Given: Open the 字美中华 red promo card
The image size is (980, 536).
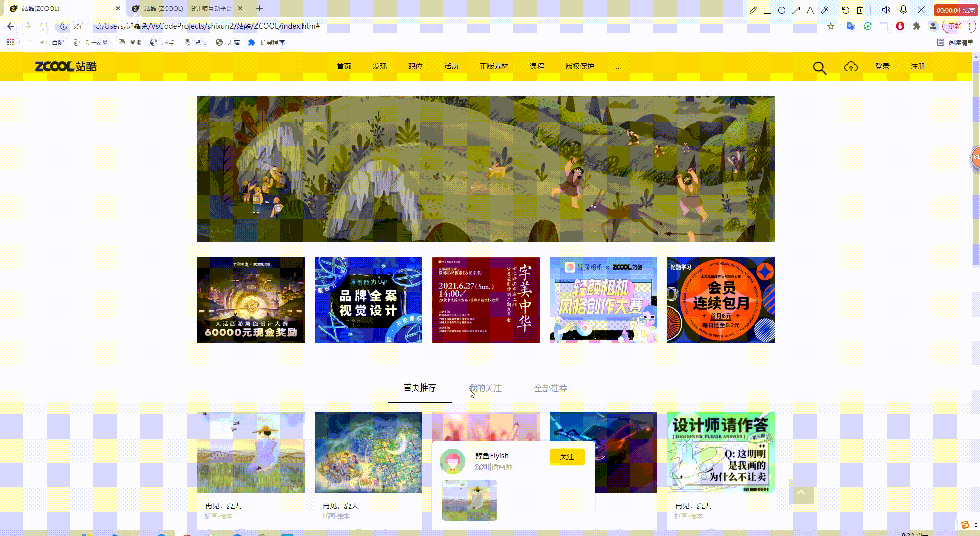Looking at the screenshot, I should (486, 300).
